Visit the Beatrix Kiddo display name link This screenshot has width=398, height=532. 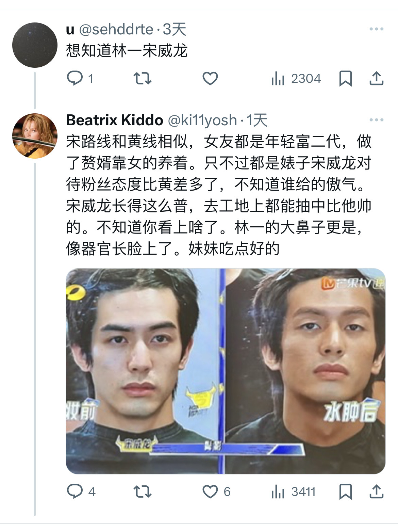[x=115, y=120]
